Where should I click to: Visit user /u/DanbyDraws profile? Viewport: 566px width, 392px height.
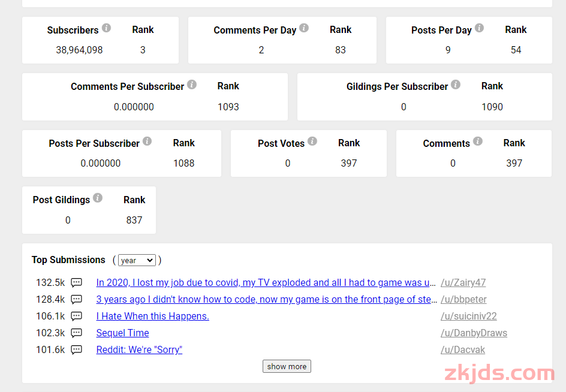[474, 333]
